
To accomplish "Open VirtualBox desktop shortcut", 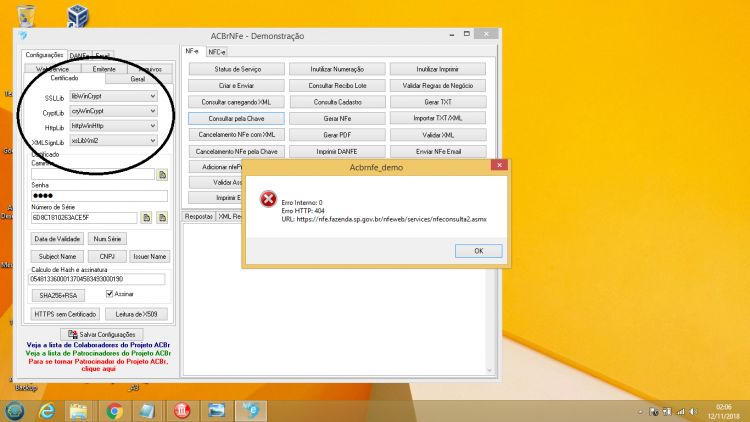I will tap(77, 16).
